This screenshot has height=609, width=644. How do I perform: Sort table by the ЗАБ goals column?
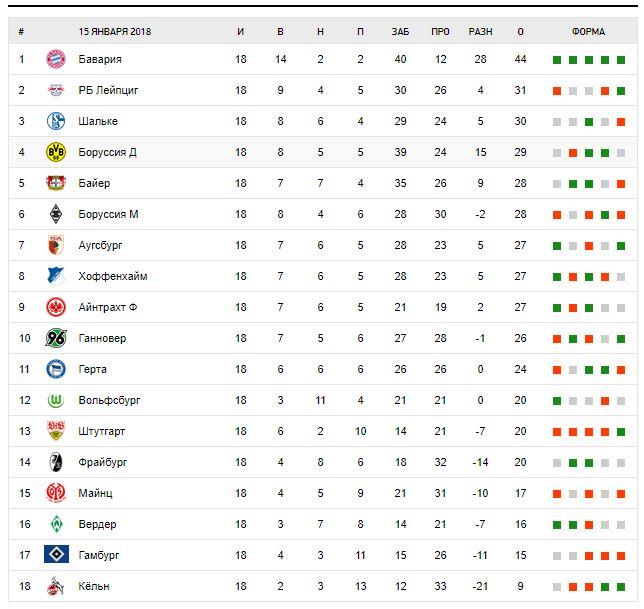[x=401, y=31]
